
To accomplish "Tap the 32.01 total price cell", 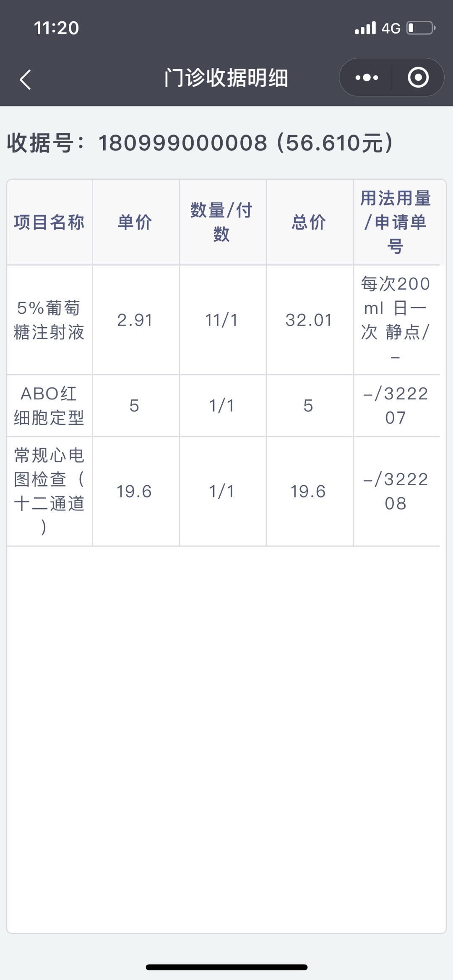I will (x=309, y=320).
